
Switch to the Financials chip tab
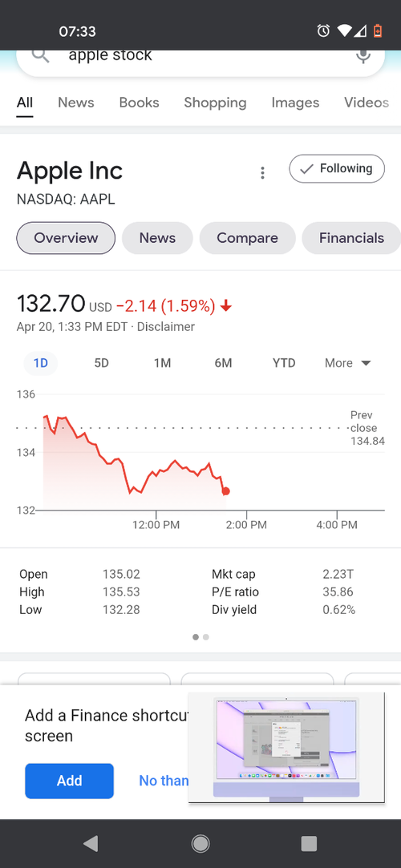point(351,238)
